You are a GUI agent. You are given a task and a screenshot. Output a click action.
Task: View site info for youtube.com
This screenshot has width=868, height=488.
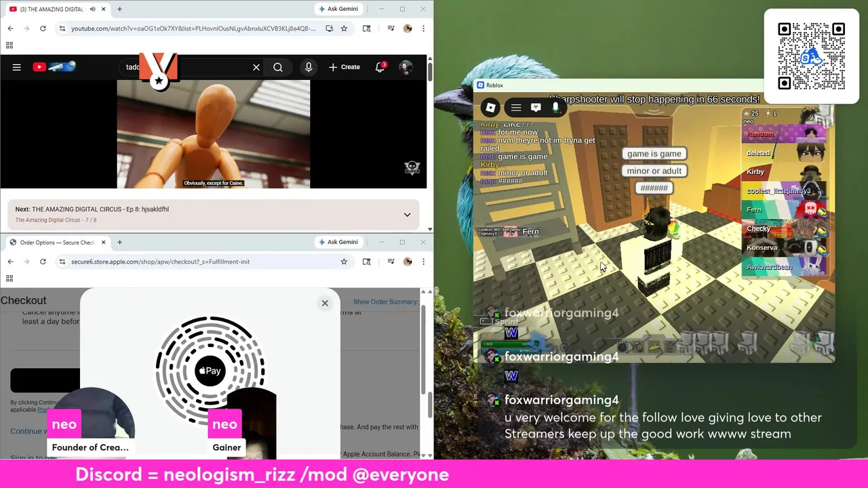[x=62, y=28]
